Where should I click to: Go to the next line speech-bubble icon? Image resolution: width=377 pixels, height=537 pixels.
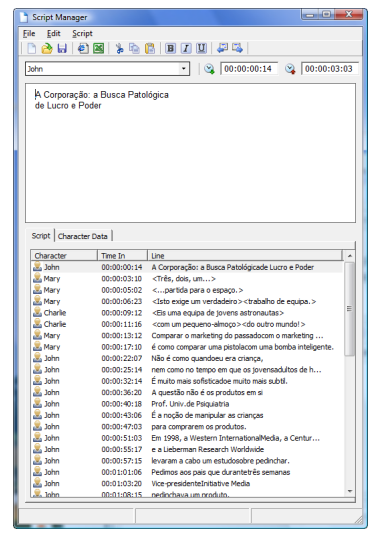tap(237, 48)
